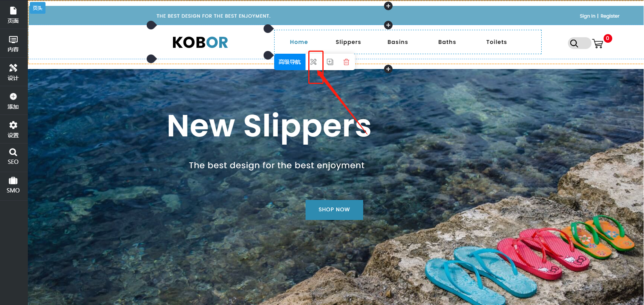The image size is (644, 305).
Task: Click the KOBOR logo
Action: (x=200, y=42)
